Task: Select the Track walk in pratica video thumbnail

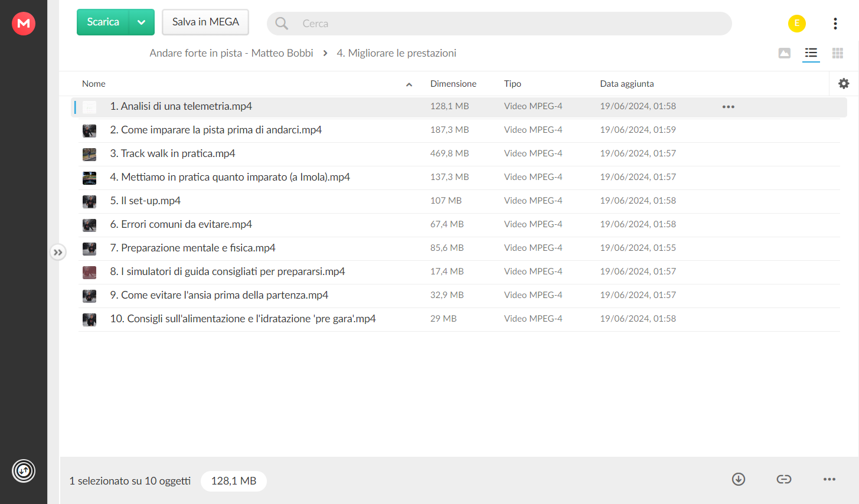Action: coord(89,154)
